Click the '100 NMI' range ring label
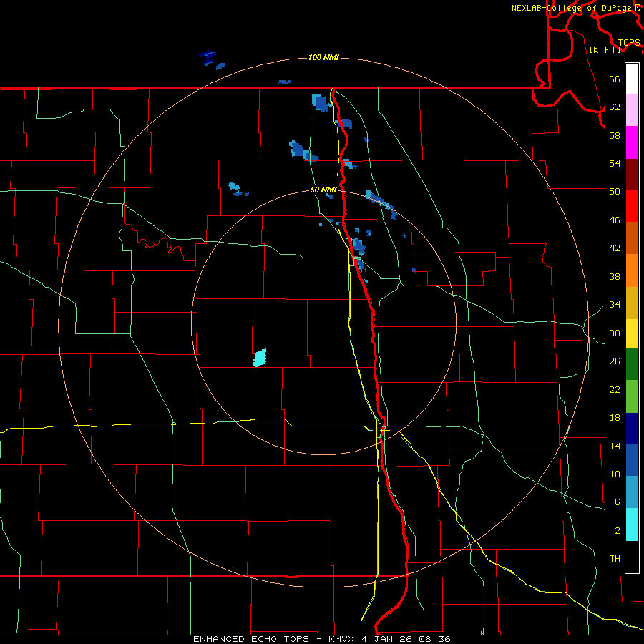 coord(323,57)
